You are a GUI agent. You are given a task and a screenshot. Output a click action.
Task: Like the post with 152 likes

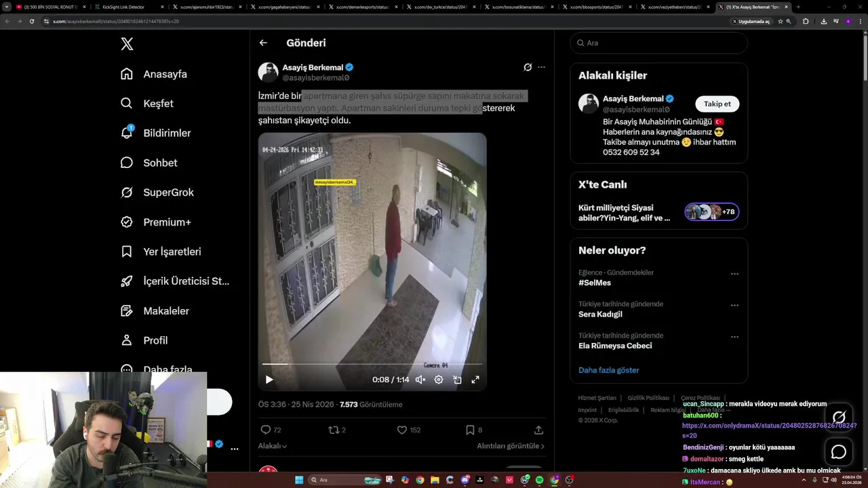409,430
